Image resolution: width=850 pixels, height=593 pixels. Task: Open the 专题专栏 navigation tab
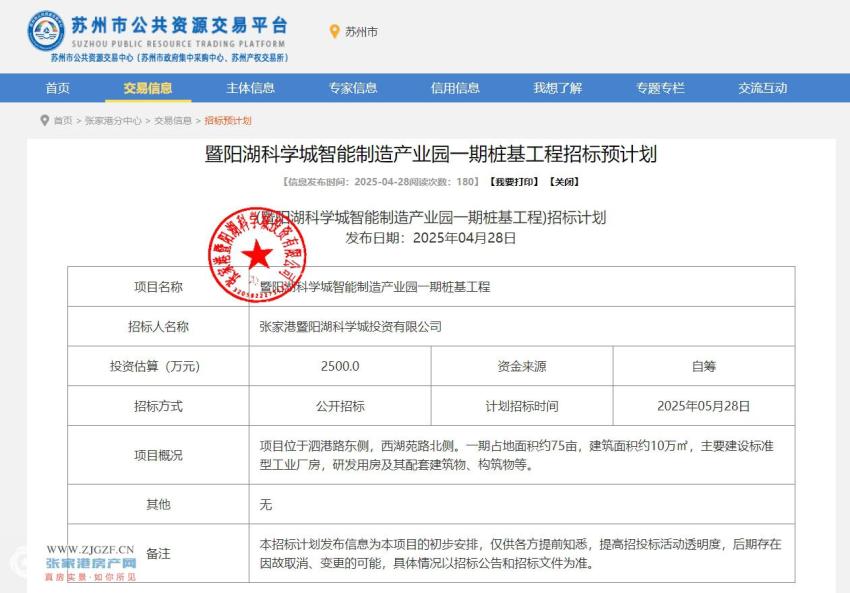[x=660, y=88]
